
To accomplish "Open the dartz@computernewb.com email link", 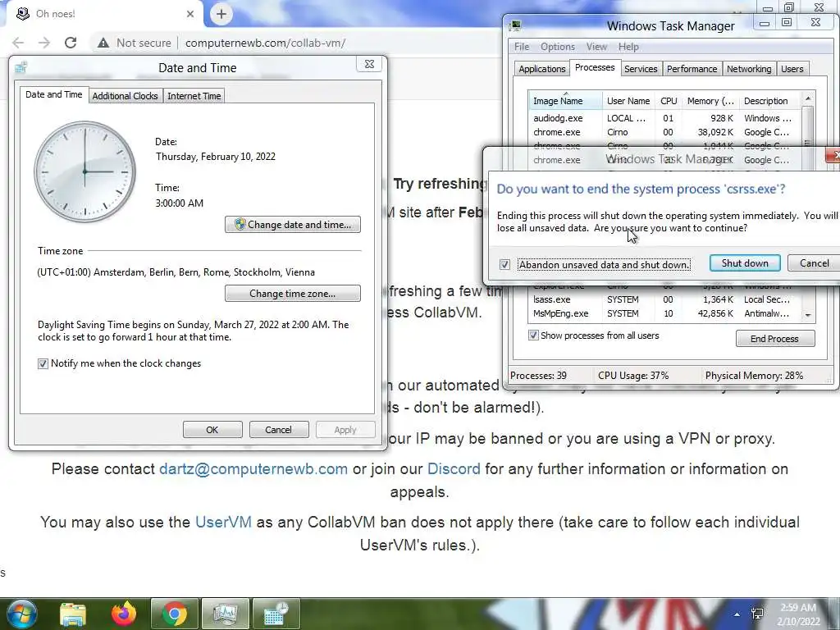I will point(253,468).
